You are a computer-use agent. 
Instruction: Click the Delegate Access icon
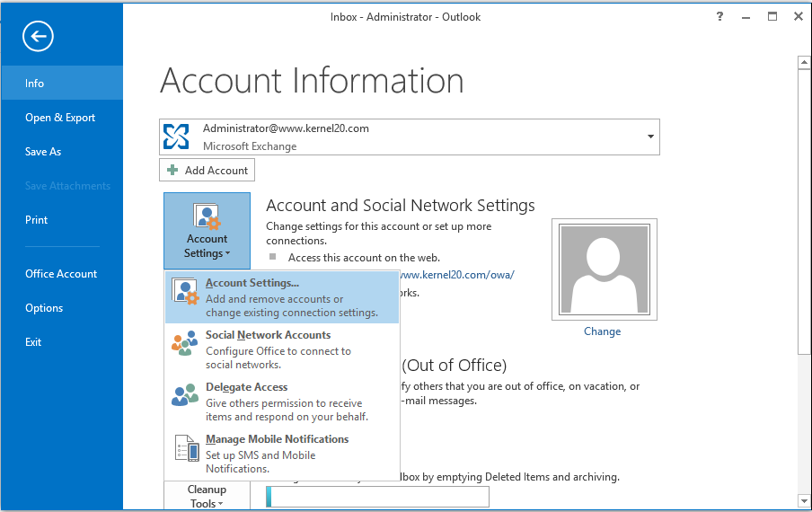(185, 394)
